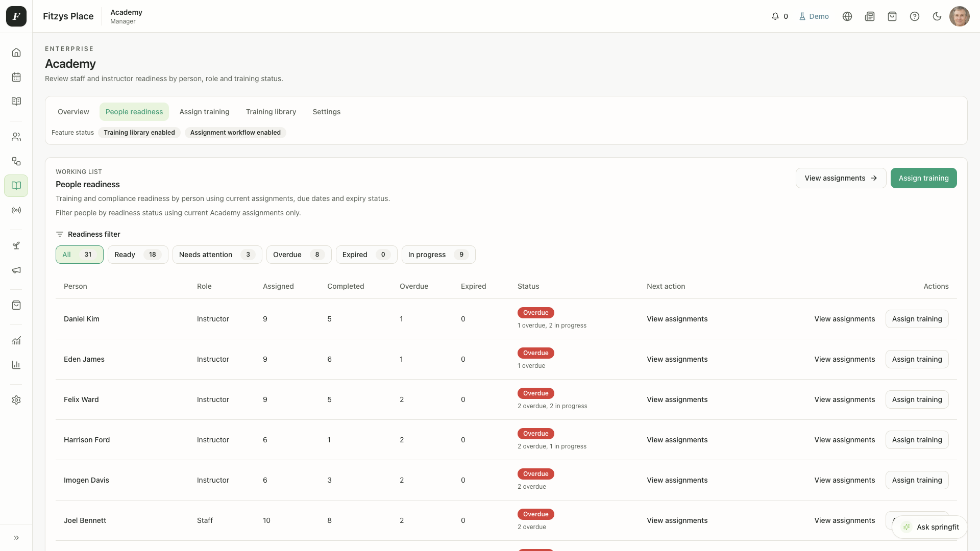The width and height of the screenshot is (980, 551).
Task: Assign training to Felix Ward
Action: coord(917,399)
